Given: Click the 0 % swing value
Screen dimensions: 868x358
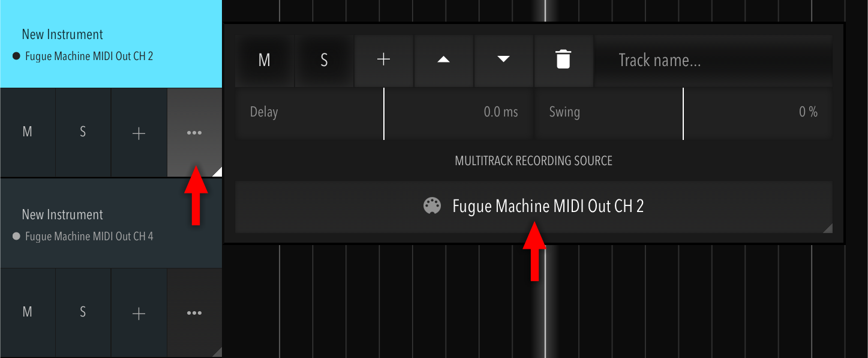Looking at the screenshot, I should [x=808, y=112].
